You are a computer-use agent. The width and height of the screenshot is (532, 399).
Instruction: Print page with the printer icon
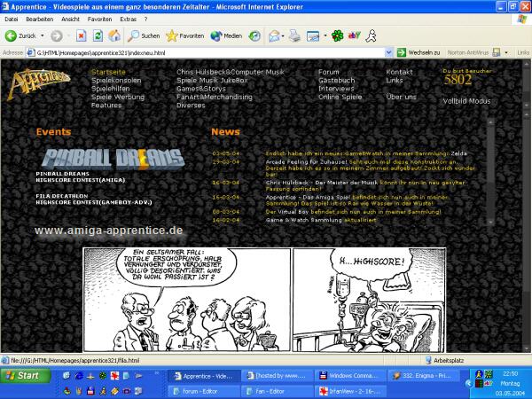294,35
